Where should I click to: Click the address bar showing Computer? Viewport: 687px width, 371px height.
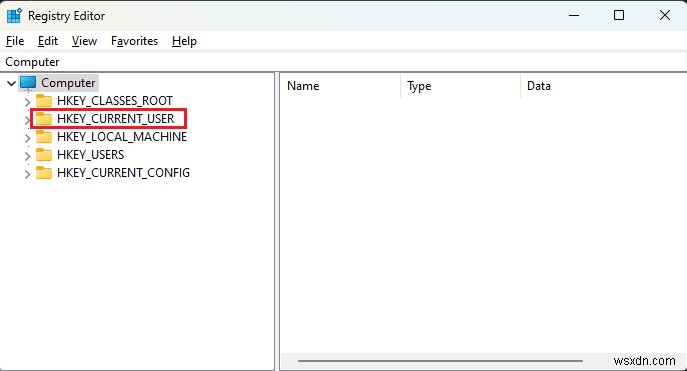(x=344, y=62)
